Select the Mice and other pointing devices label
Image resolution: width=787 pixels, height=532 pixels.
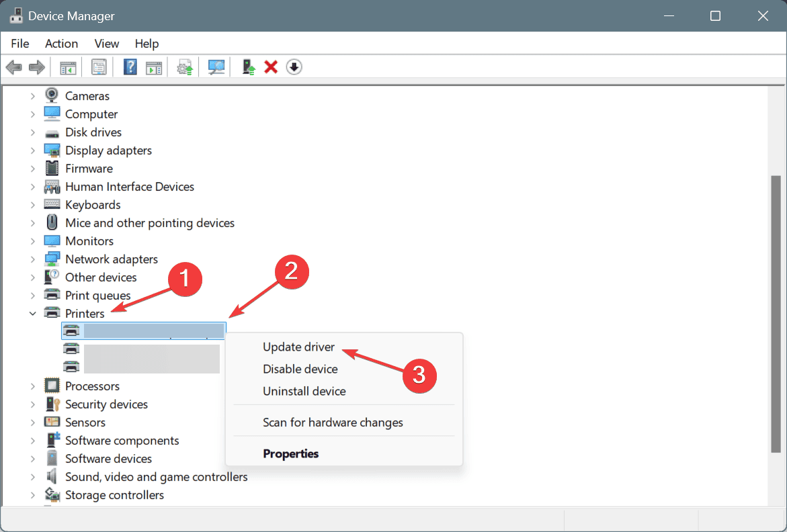150,223
